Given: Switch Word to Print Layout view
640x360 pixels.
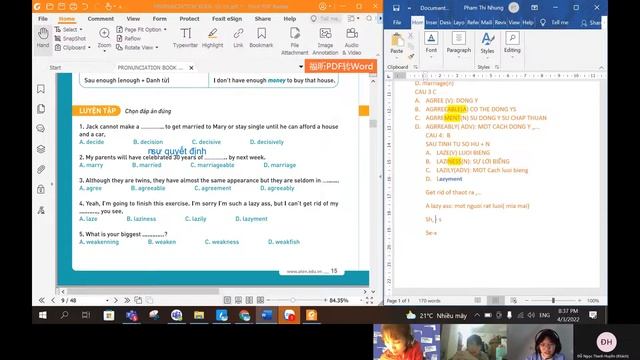Looking at the screenshot, I should click(496, 300).
